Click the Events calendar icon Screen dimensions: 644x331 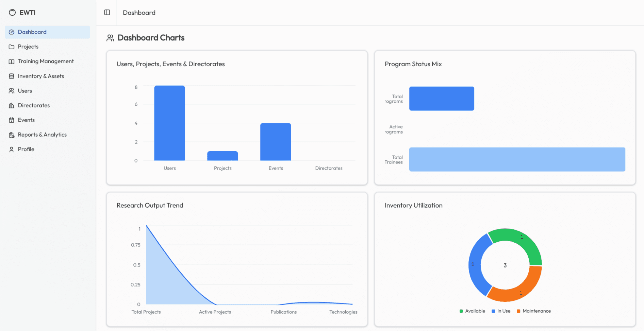tap(12, 120)
